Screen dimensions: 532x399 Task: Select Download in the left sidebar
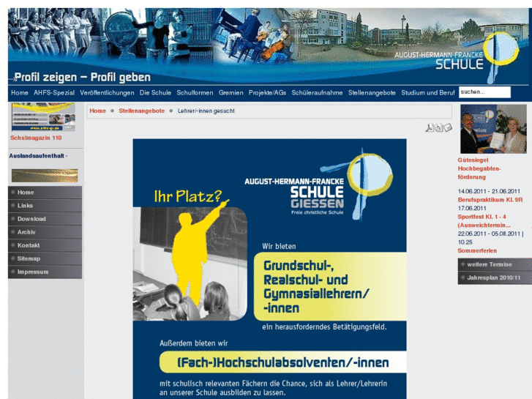pyautogui.click(x=45, y=219)
